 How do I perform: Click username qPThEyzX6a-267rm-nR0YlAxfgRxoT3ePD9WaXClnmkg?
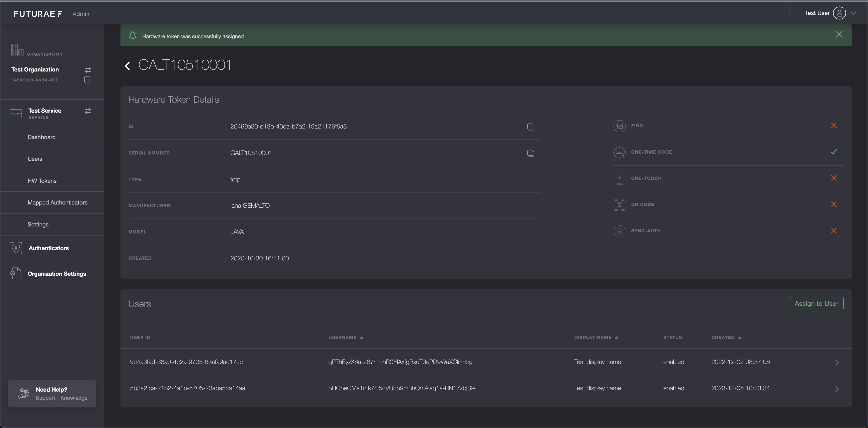(x=400, y=362)
